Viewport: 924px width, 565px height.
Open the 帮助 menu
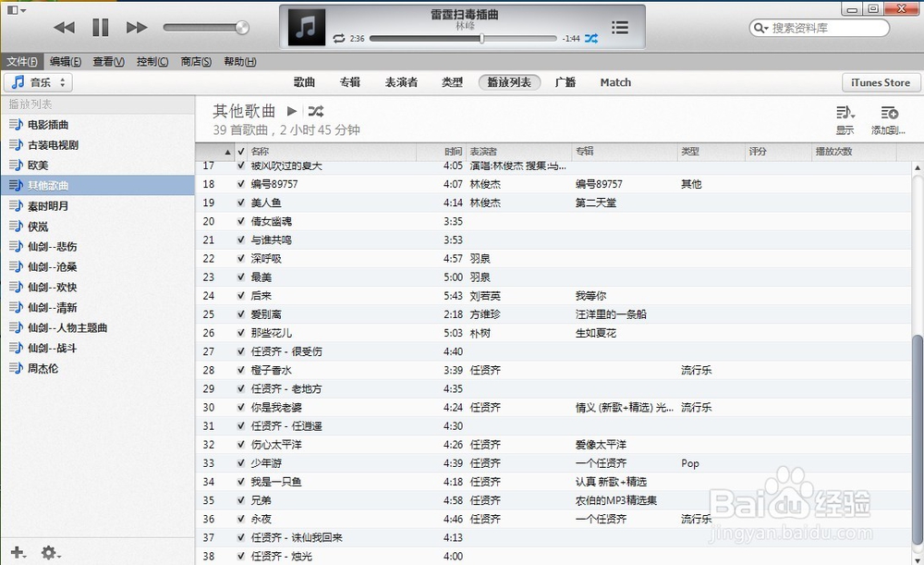[240, 61]
